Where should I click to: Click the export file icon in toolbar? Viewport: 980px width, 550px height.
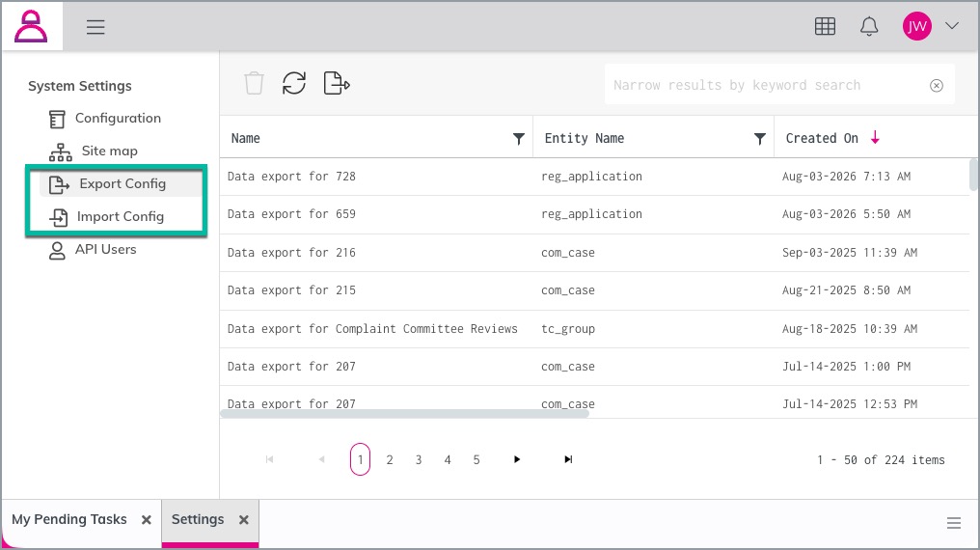tap(337, 83)
